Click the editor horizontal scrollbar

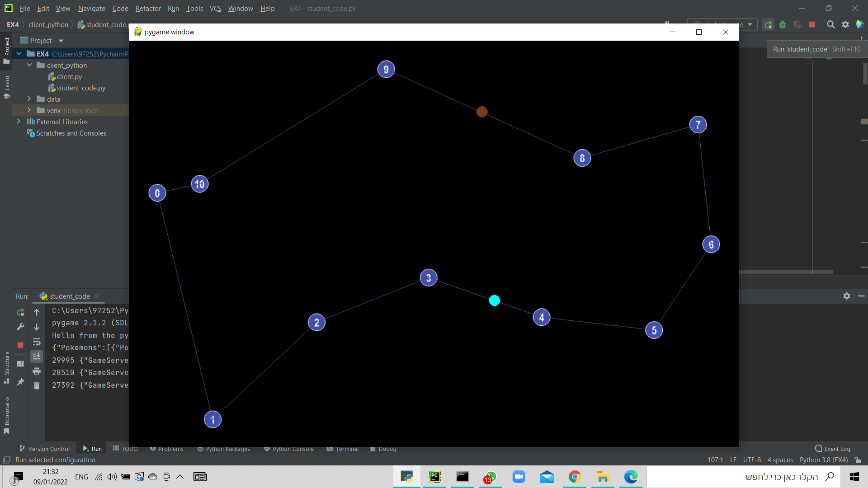[786, 272]
